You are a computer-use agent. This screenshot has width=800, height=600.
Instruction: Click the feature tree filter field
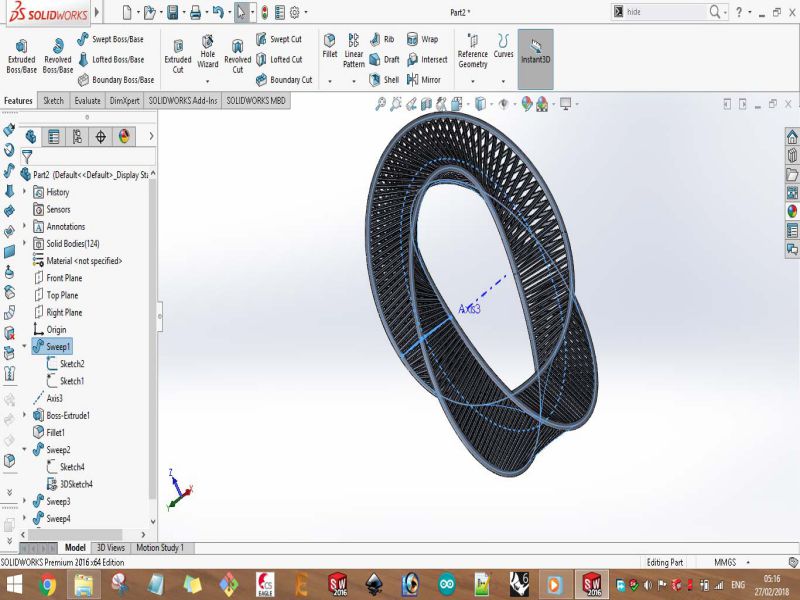coord(88,157)
